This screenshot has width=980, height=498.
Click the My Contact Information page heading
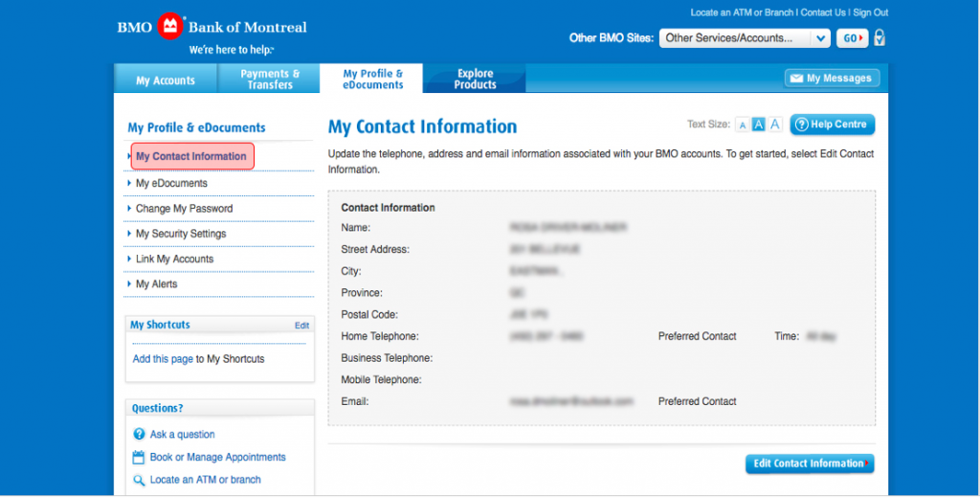point(422,127)
